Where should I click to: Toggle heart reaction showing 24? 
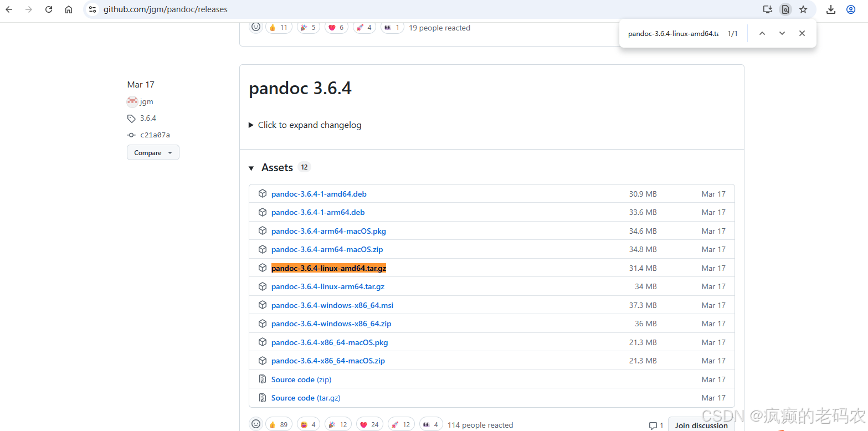pos(370,424)
